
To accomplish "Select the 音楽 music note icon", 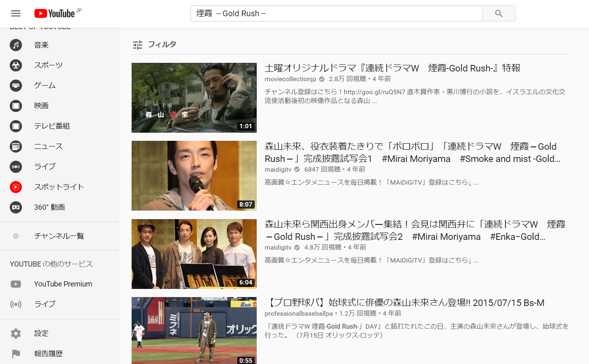I will (16, 45).
